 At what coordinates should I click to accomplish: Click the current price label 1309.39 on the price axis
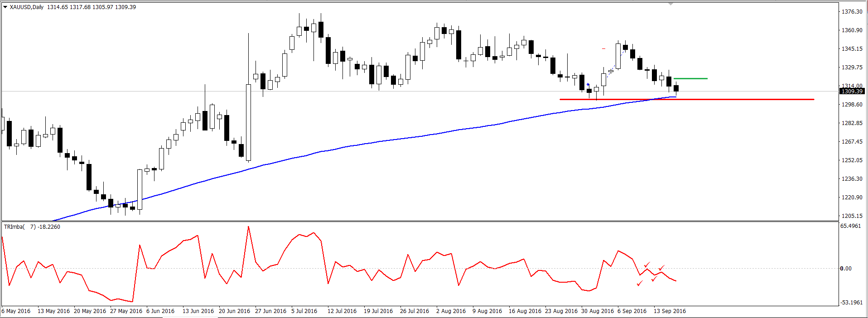[x=852, y=92]
